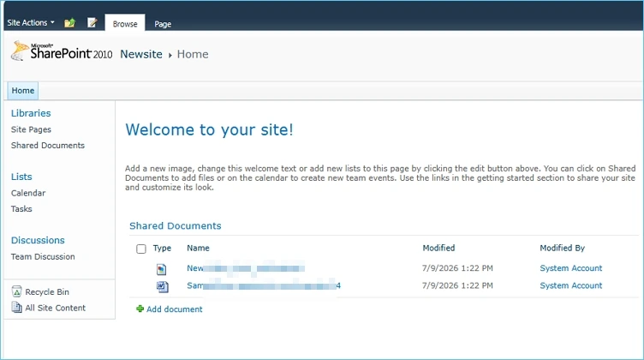Viewport: 644px width, 360px height.
Task: Sort by the Modified column header
Action: pos(438,249)
